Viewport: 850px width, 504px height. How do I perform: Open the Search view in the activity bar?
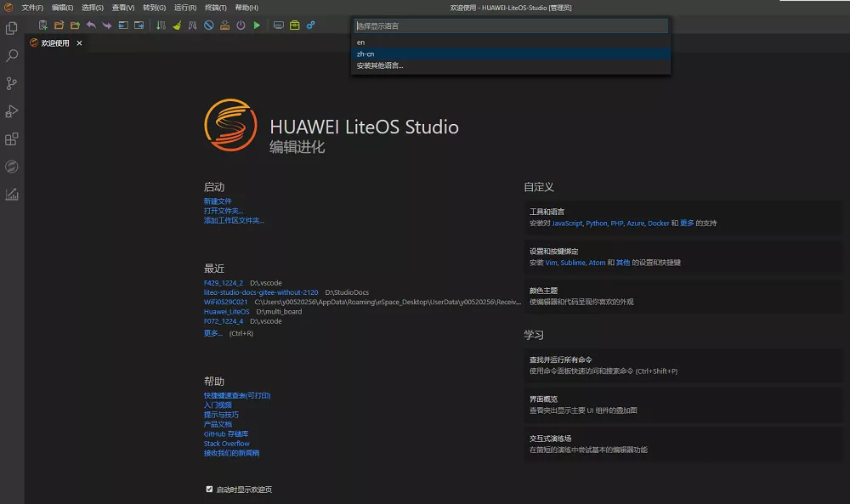coord(11,56)
